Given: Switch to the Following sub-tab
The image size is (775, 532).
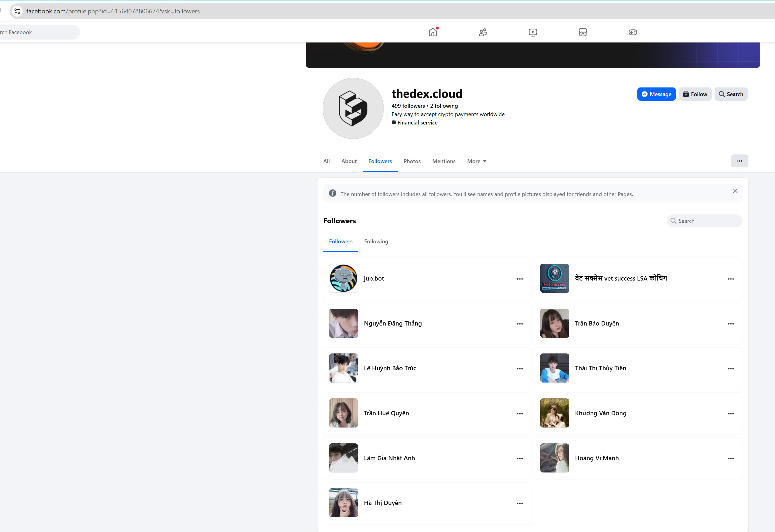Looking at the screenshot, I should [x=376, y=241].
